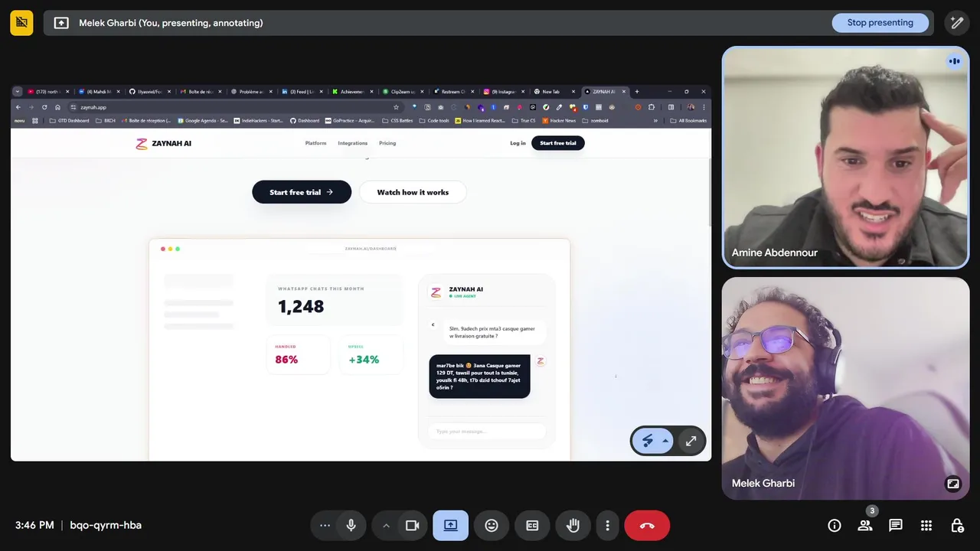Screen dimensions: 980x551
Task: Click the present screen icon in the bottom bar
Action: (x=450, y=526)
